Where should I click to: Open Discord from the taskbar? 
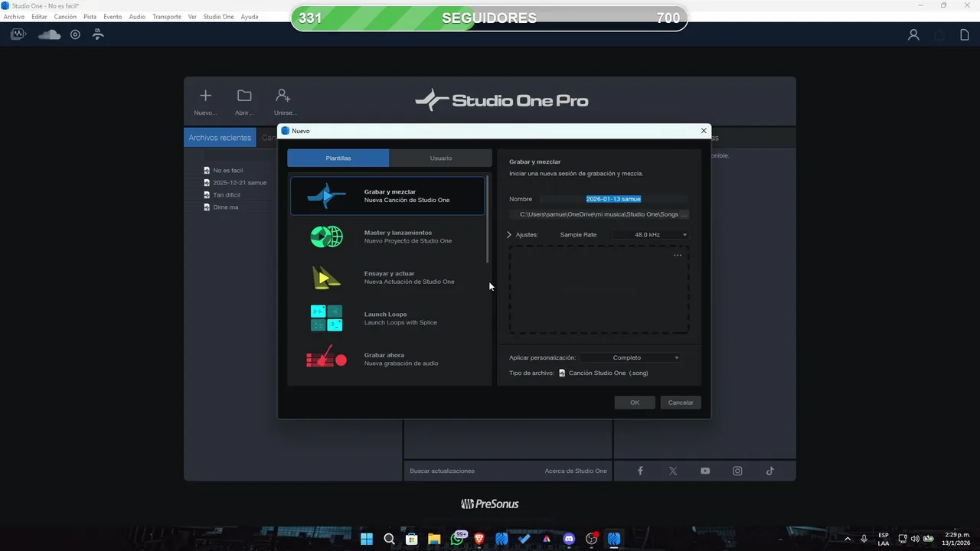click(569, 539)
